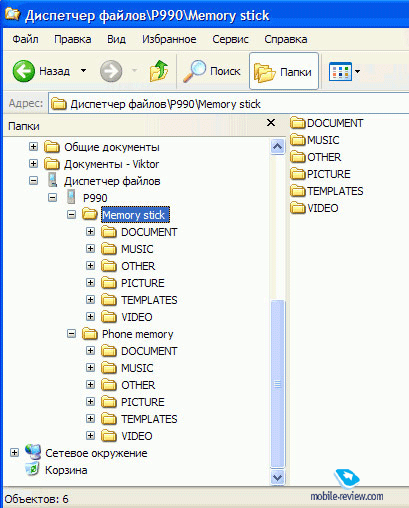The image size is (409, 508).
Task: Open the Файл menu
Action: pos(25,39)
